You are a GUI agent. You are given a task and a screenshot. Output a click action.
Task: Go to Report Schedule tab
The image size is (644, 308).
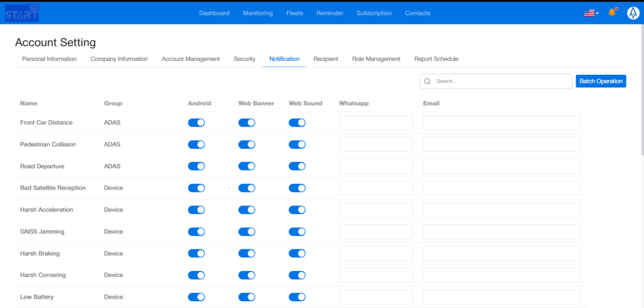coord(436,59)
